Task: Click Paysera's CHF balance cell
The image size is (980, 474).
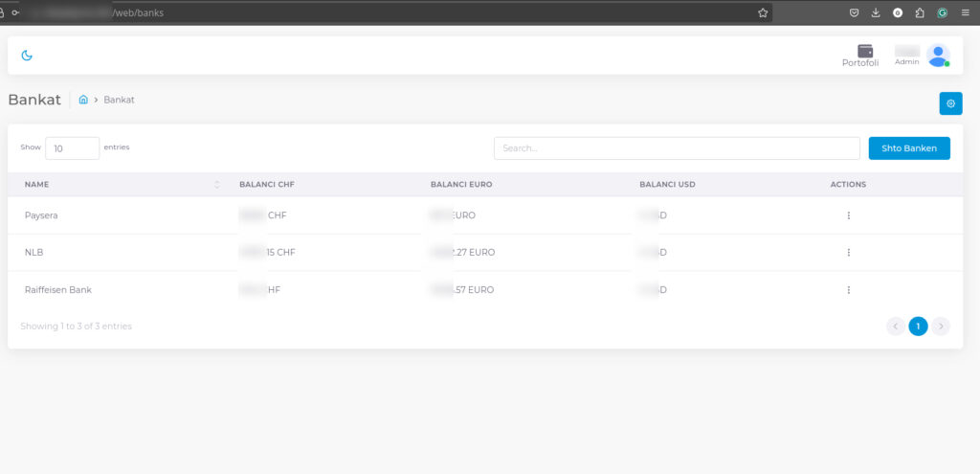Action: point(262,215)
